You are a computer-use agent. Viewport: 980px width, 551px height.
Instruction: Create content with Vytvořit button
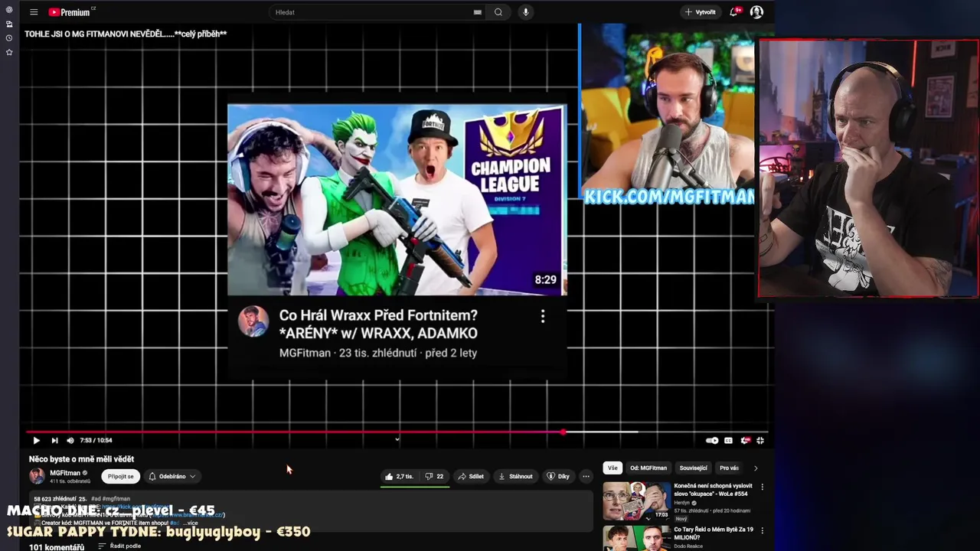(700, 12)
